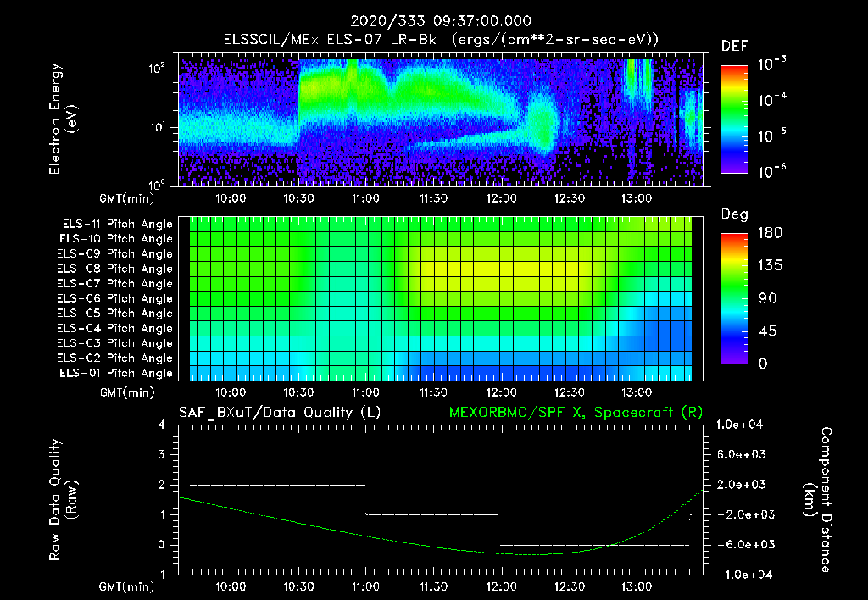Viewport: 868px width, 600px height.
Task: Click ELS-08 Pitch Angle row label
Action: coord(114,269)
